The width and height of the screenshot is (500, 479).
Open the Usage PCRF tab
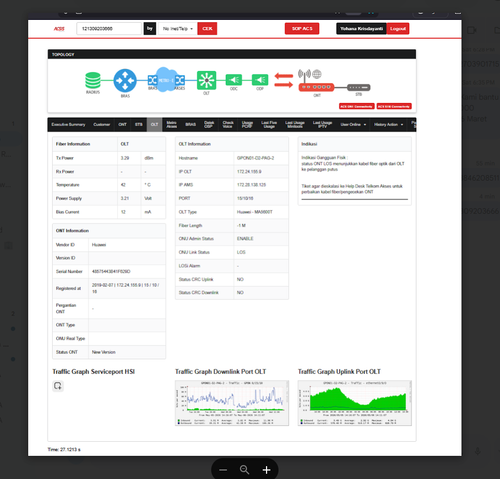[x=247, y=124]
